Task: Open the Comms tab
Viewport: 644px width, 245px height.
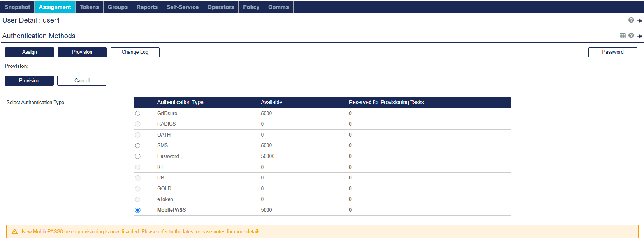Action: click(x=278, y=7)
